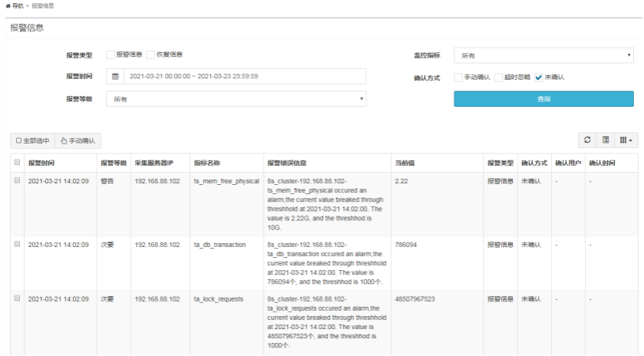Select the ta_lock_requests row checkbox
Screen dimensions: 644x356
(x=17, y=298)
